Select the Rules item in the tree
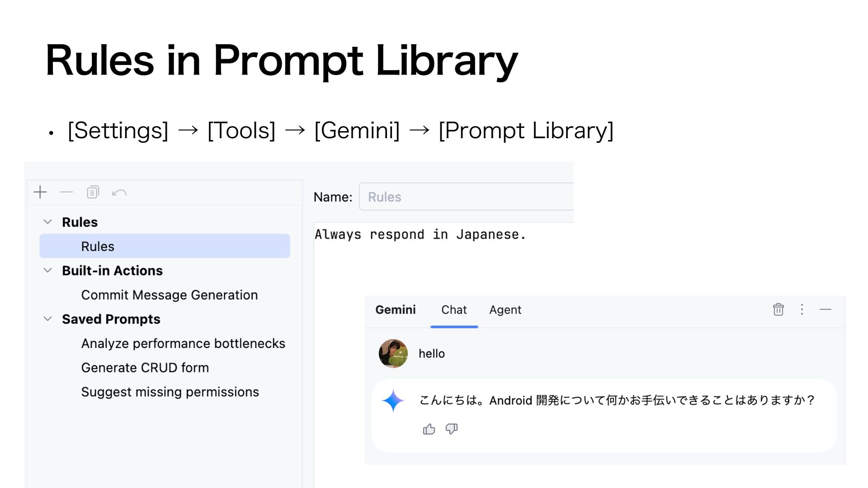Screen dimensions: 868x488 coord(165,246)
